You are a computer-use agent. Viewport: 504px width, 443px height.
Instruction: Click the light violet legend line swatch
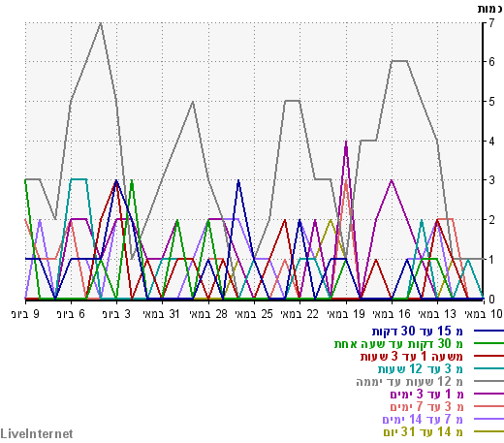tap(488, 419)
